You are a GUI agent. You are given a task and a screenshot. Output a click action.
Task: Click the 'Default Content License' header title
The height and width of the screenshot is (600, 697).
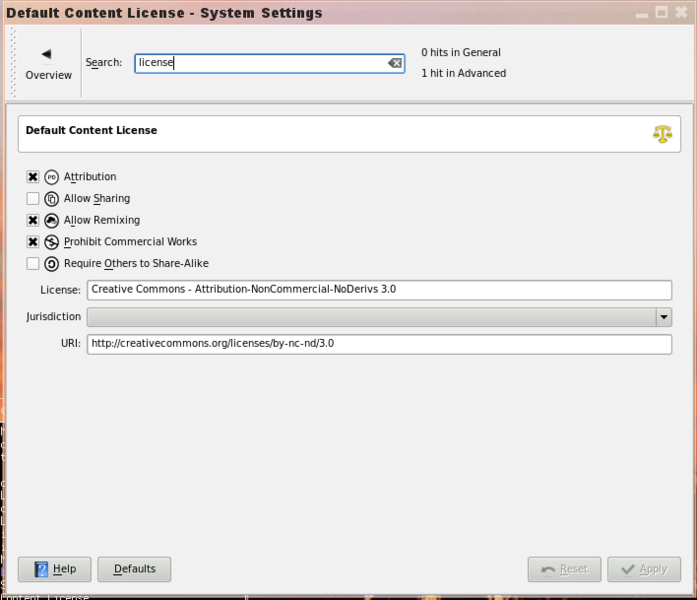(91, 130)
